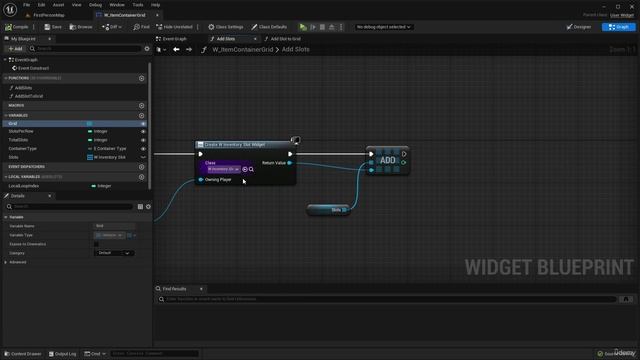Open Details panel settings gear

click(x=148, y=207)
